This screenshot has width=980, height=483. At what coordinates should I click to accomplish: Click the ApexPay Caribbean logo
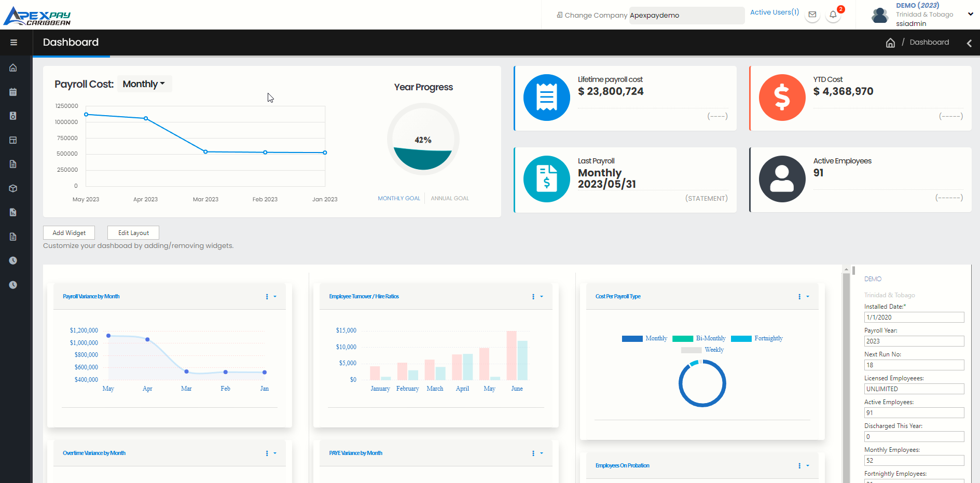37,16
